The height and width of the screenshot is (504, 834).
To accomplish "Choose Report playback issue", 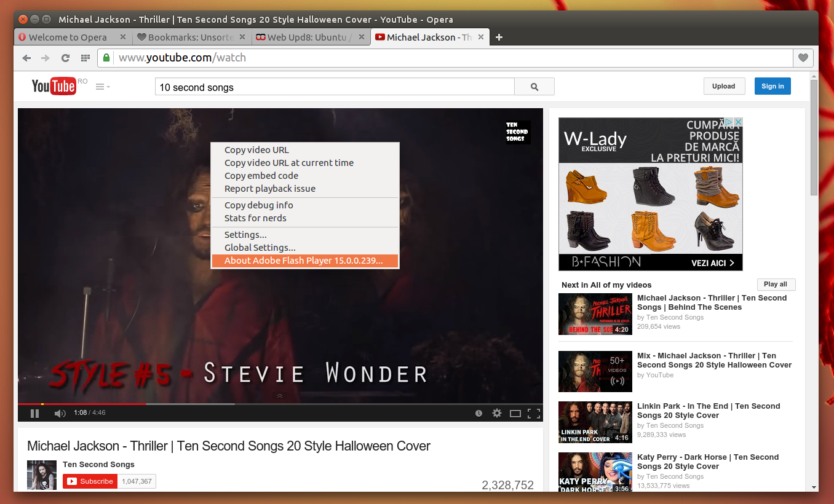I will [305, 189].
